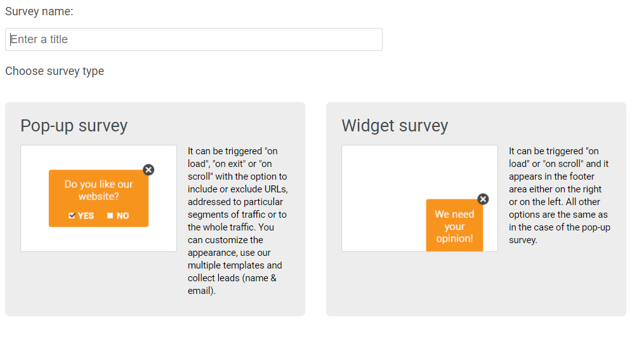Click the "Widget survey" heading
Screen dimensions: 644x346
point(395,126)
